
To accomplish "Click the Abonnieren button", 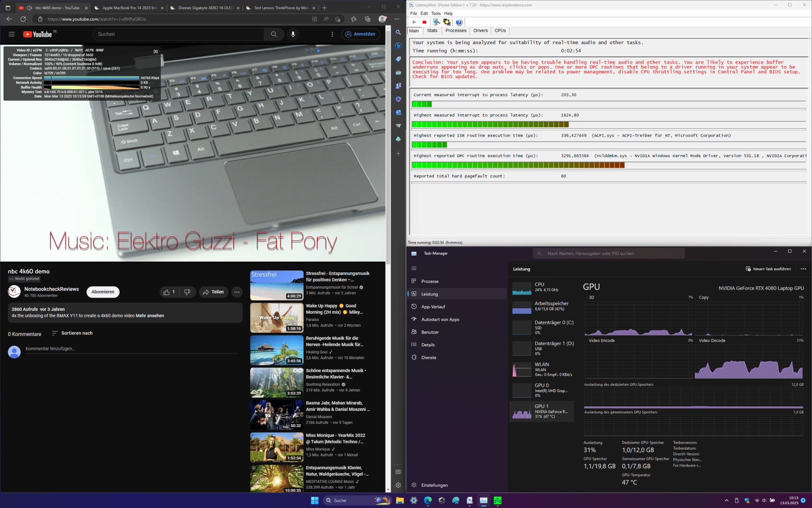I will point(103,292).
